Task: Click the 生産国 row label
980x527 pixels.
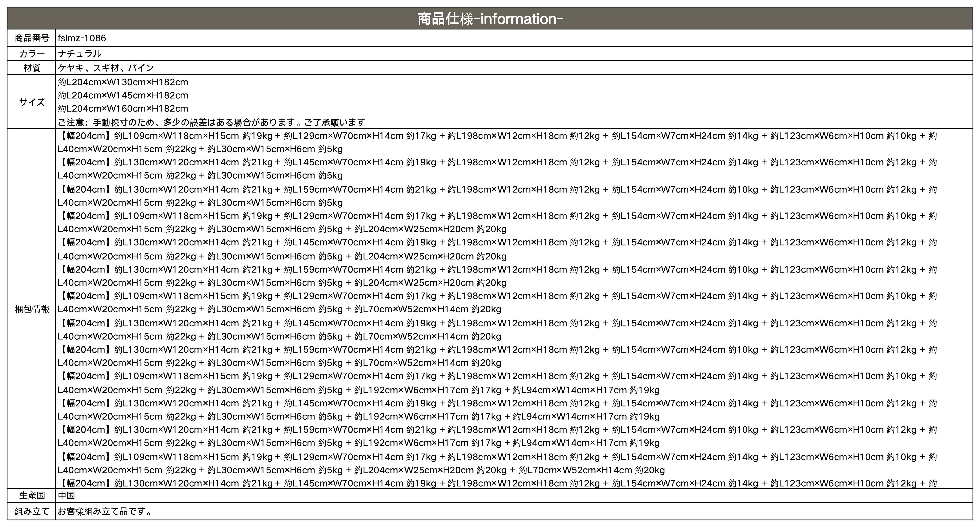Action: click(x=32, y=495)
